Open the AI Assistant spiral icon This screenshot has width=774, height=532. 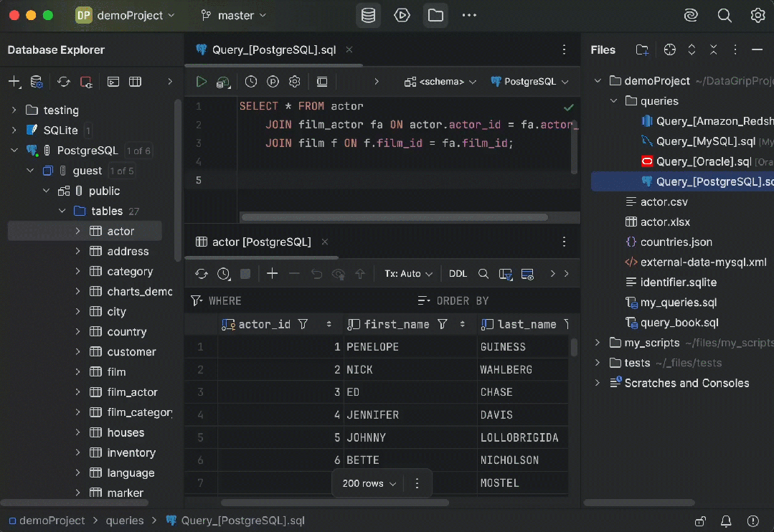tap(691, 15)
